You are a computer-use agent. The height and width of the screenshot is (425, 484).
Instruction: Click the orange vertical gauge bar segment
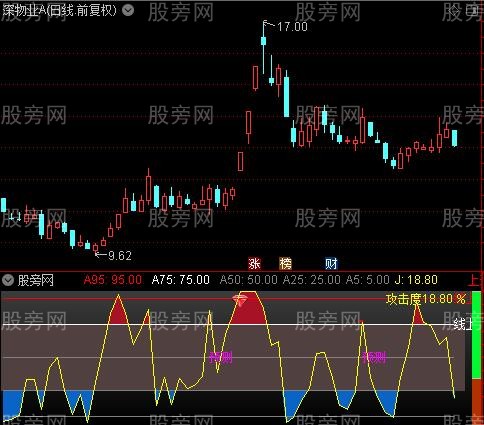pos(476,402)
